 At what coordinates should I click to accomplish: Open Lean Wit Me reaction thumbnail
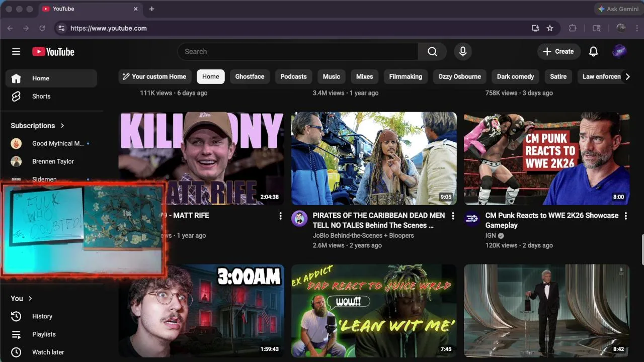374,311
